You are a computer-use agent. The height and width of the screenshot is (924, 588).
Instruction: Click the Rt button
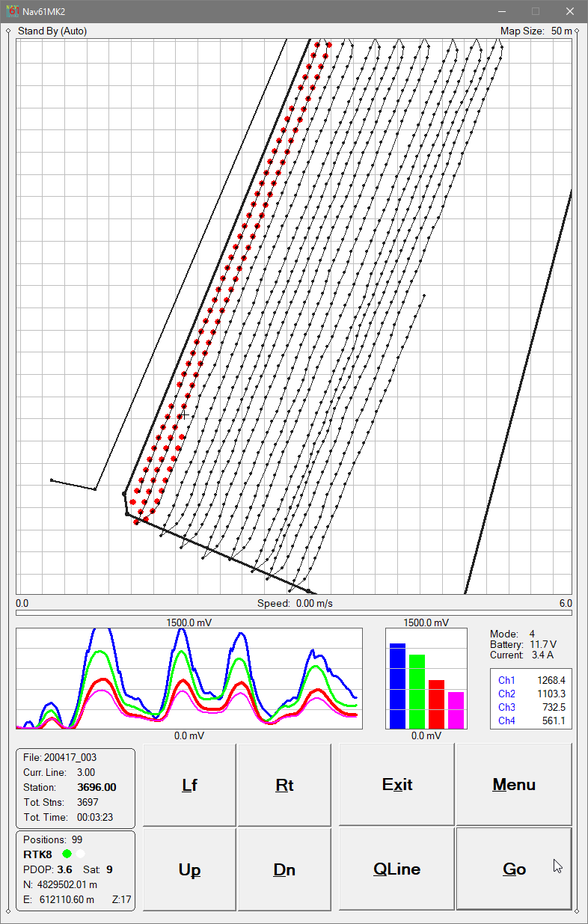click(x=284, y=785)
